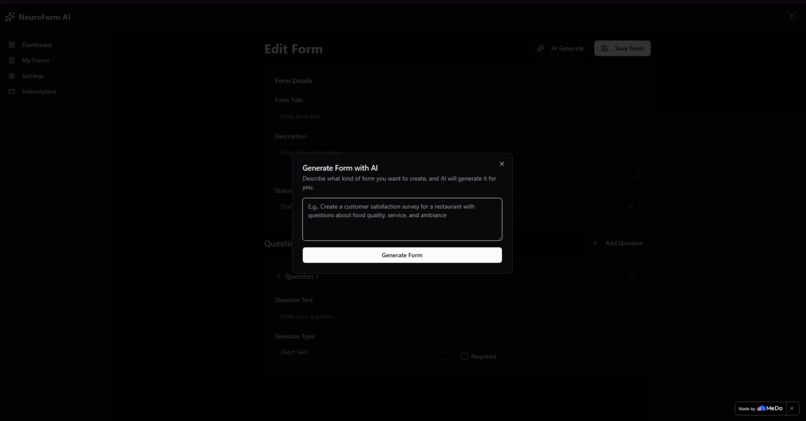Click the Form Details heading
Screen dimensions: 806x421
pyautogui.click(x=294, y=81)
